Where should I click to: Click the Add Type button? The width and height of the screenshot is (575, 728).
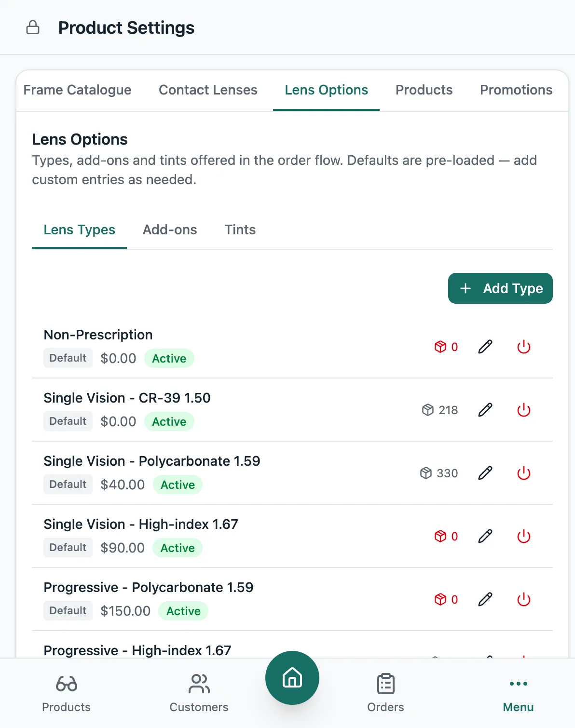[x=500, y=288]
